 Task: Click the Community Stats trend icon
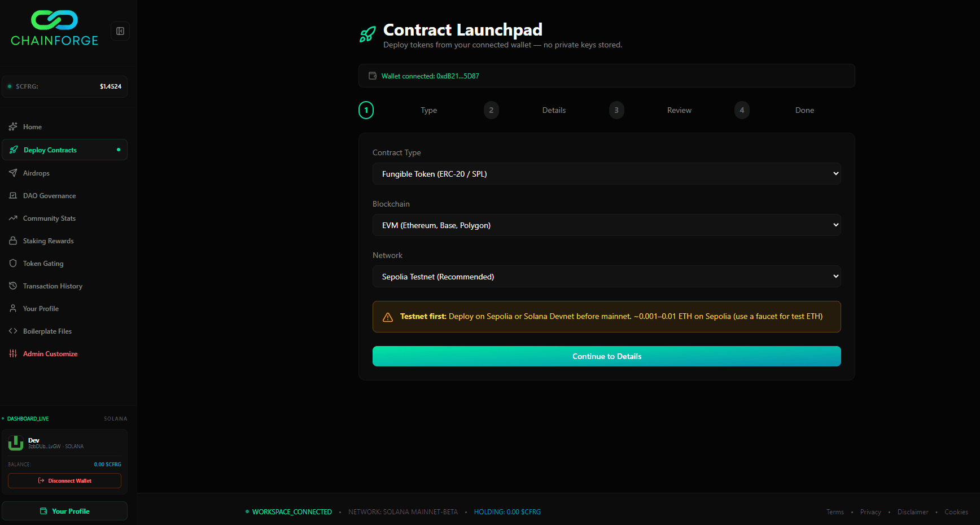[13, 218]
